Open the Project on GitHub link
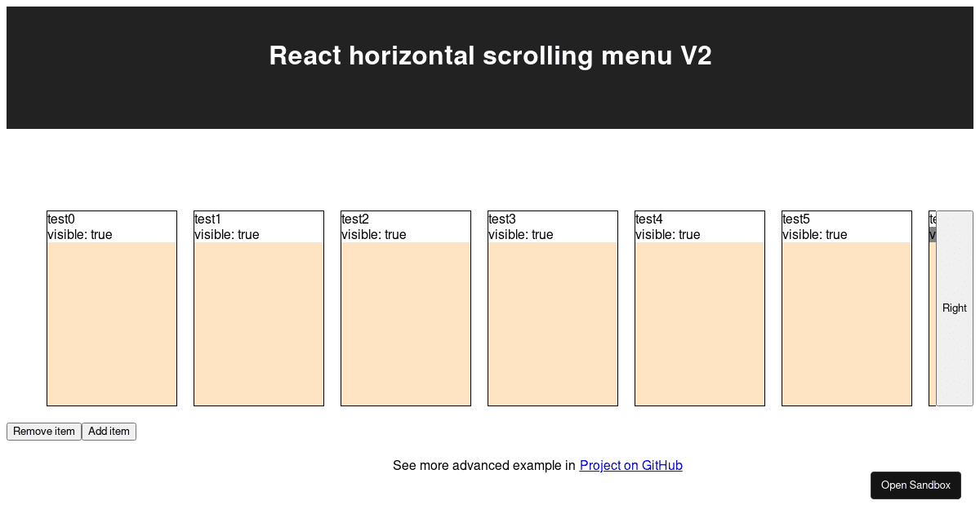This screenshot has height=514, width=980. [630, 465]
